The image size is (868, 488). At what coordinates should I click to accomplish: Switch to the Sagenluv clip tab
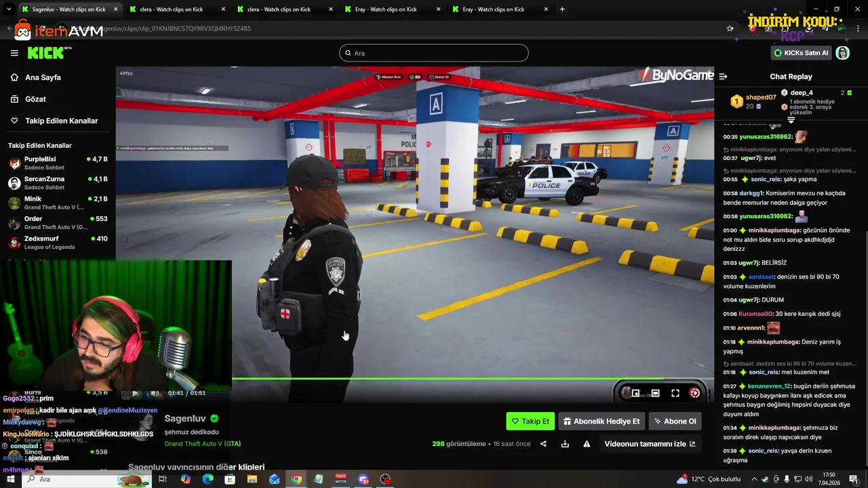[x=68, y=9]
